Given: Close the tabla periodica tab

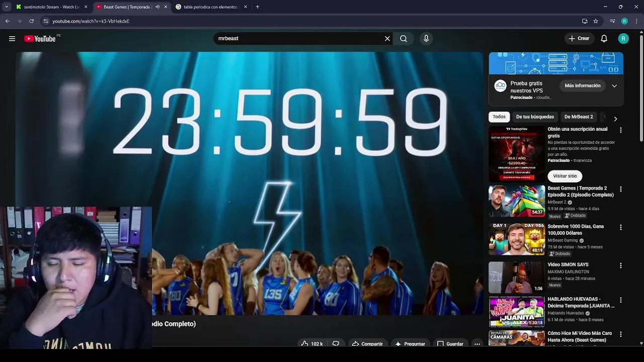Looking at the screenshot, I should (x=246, y=7).
